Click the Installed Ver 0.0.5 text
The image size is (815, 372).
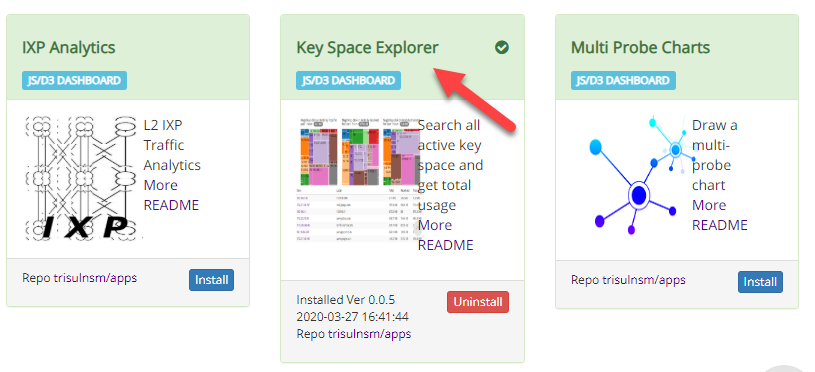(x=346, y=300)
